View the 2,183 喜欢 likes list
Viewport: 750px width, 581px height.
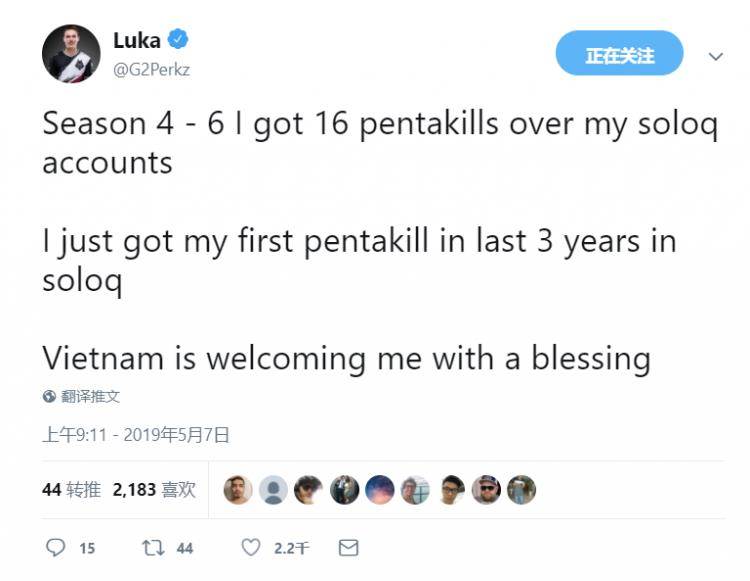coord(153,490)
